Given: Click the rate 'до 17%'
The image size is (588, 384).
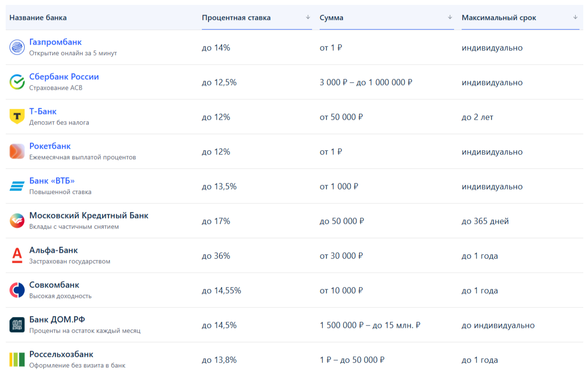Looking at the screenshot, I should 216,221.
